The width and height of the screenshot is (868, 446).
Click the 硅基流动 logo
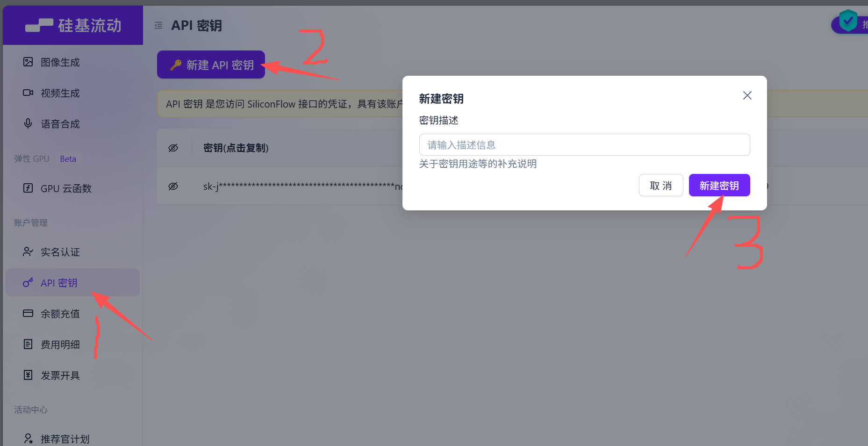tap(73, 25)
